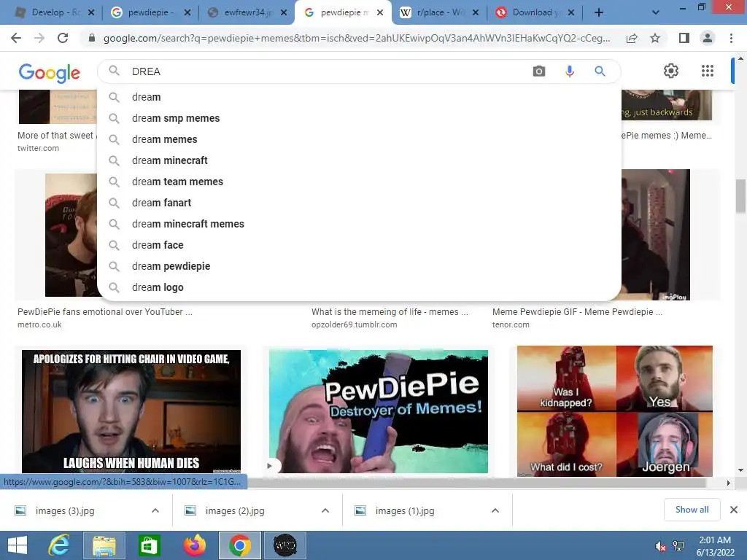This screenshot has height=560, width=747.
Task: Click the vertical page scrollbar thumb
Action: 740,195
